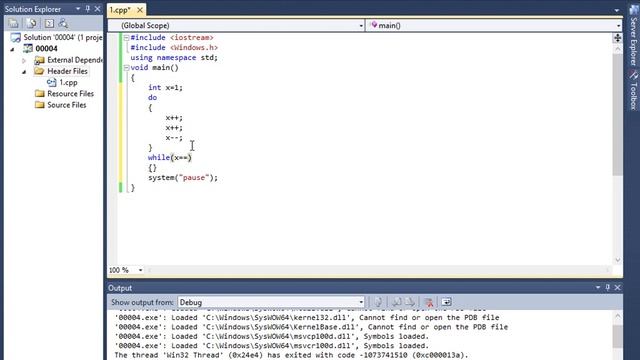Collapse the void main() outline box
This screenshot has height=360, width=640.
point(126,68)
